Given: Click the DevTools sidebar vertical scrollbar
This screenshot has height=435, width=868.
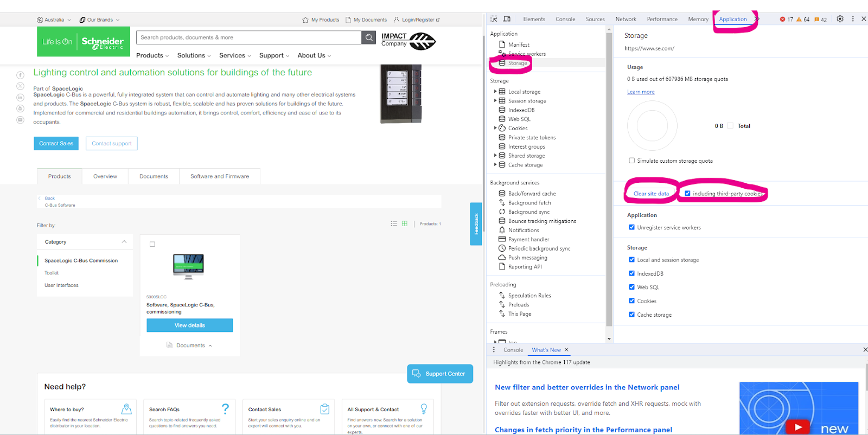Looking at the screenshot, I should click(609, 179).
